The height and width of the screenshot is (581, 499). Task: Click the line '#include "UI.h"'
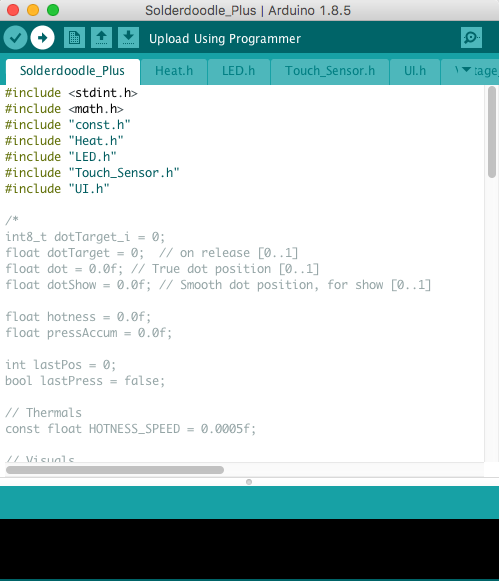click(57, 189)
